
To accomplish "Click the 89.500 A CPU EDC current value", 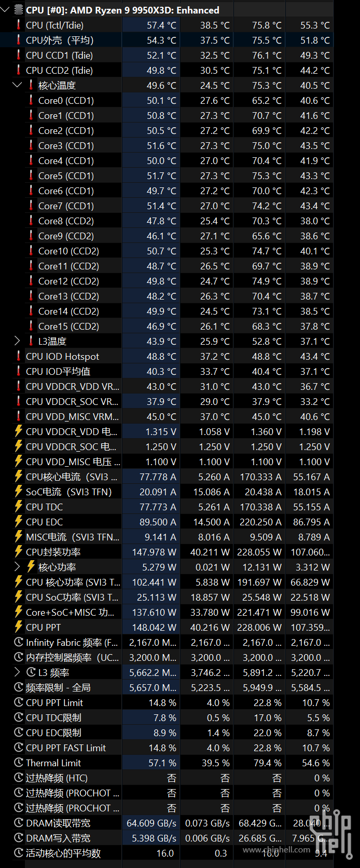I will click(158, 522).
